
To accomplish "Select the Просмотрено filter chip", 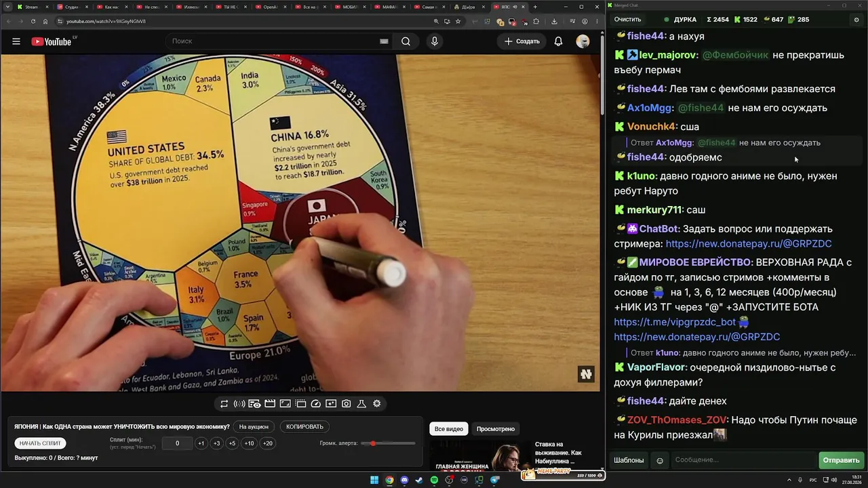I will [496, 429].
